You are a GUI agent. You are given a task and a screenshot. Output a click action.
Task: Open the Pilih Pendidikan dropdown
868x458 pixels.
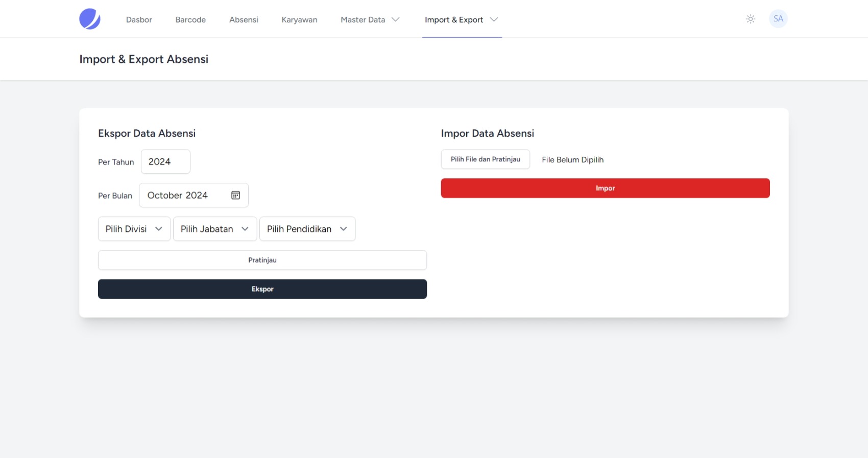pyautogui.click(x=307, y=229)
